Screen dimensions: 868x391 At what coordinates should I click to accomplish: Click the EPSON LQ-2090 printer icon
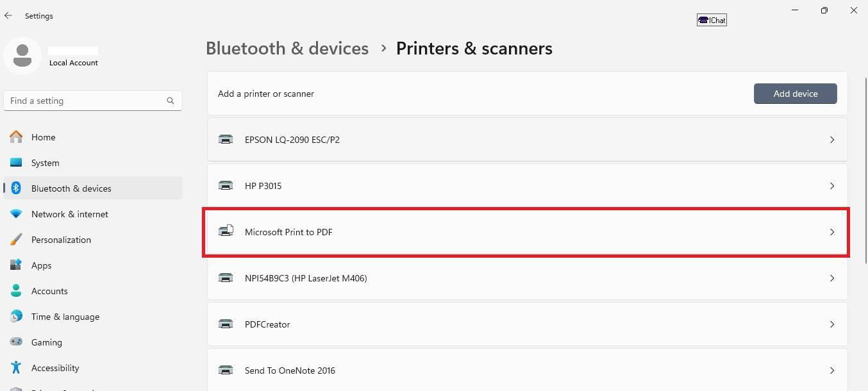pos(226,140)
